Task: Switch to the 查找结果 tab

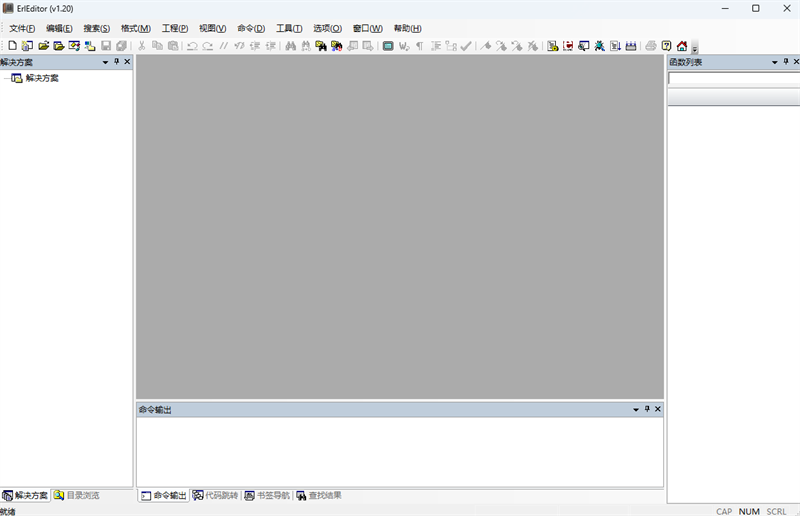Action: 319,496
